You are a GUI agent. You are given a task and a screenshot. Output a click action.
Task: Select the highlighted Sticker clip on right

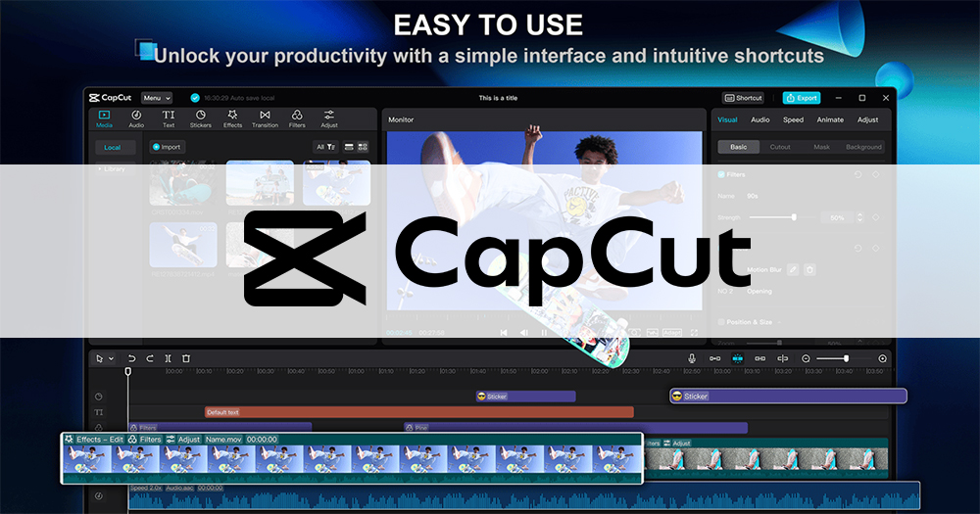[x=788, y=396]
